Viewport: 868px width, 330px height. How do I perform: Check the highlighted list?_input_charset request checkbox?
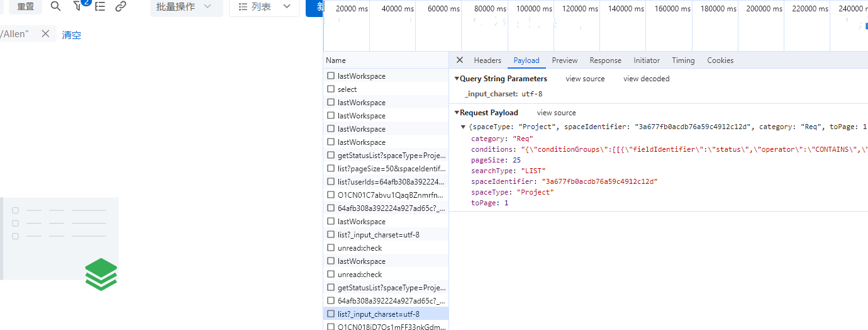[331, 314]
